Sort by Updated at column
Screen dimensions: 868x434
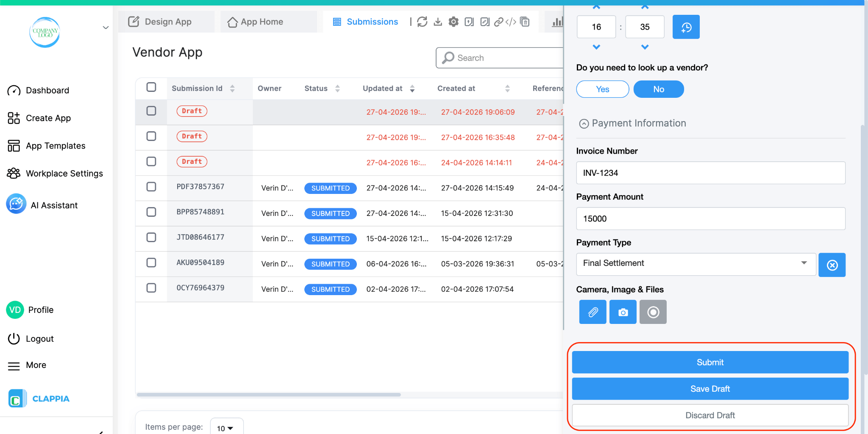click(x=412, y=88)
